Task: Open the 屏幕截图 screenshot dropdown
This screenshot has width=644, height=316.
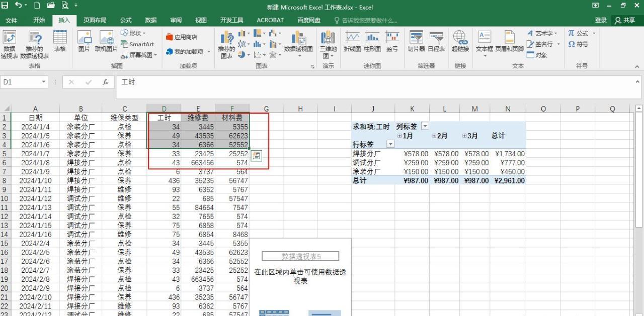Action: pos(139,55)
